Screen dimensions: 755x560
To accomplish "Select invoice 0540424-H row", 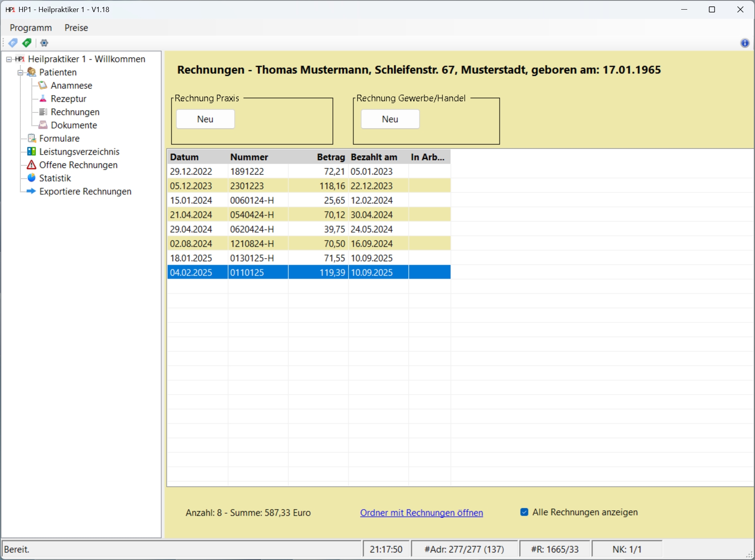I will [x=252, y=215].
